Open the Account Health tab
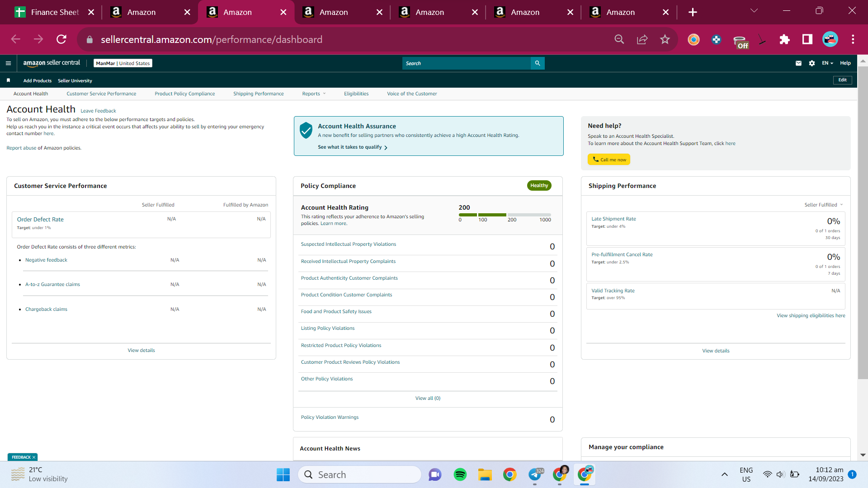The width and height of the screenshot is (868, 488). [31, 94]
